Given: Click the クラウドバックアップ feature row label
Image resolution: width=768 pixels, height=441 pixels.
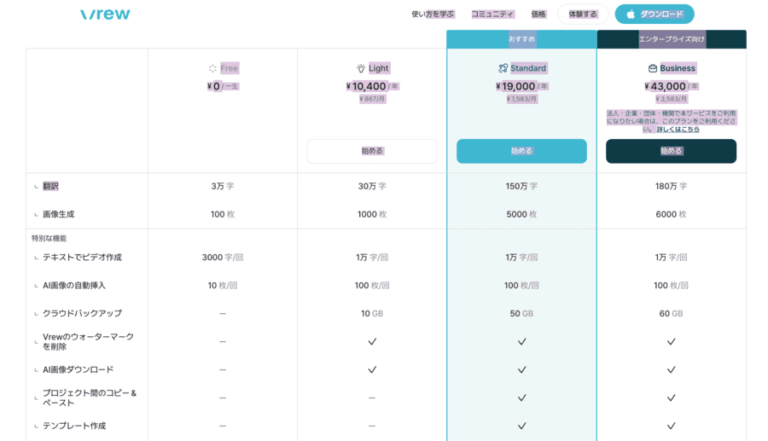Looking at the screenshot, I should coord(82,313).
